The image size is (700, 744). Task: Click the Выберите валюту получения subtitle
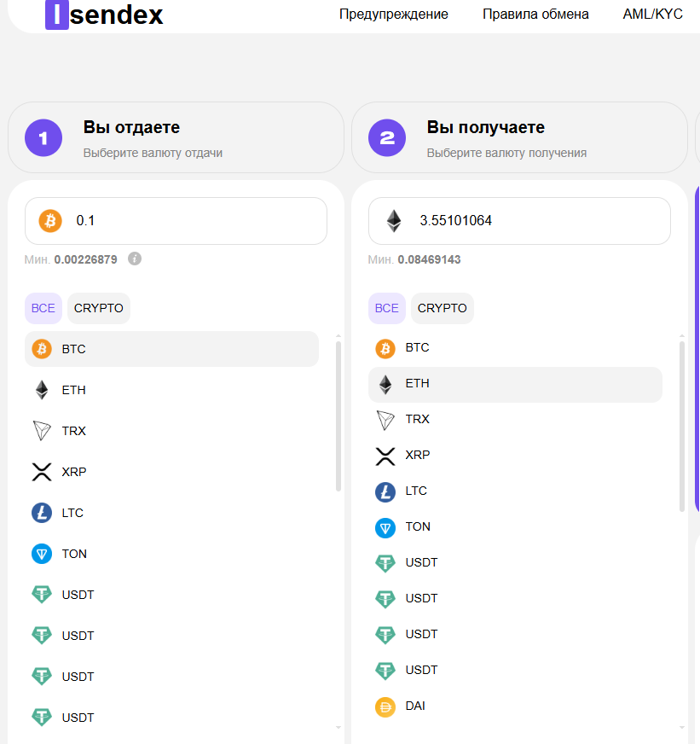(506, 153)
